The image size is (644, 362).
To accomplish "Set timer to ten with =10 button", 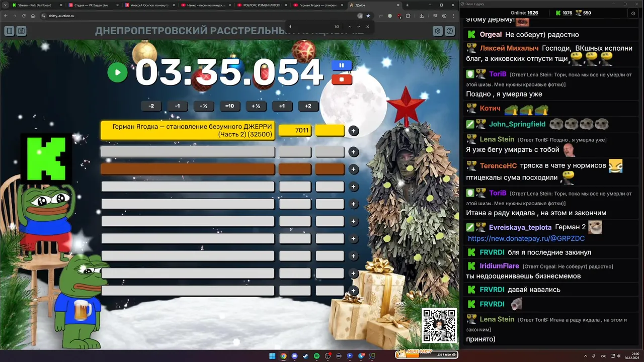I will pyautogui.click(x=230, y=106).
